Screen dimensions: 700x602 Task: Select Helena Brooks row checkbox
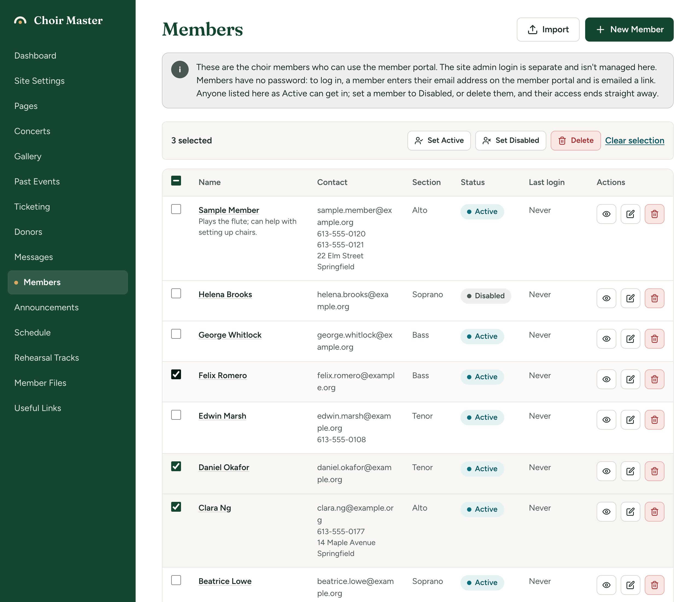click(176, 293)
